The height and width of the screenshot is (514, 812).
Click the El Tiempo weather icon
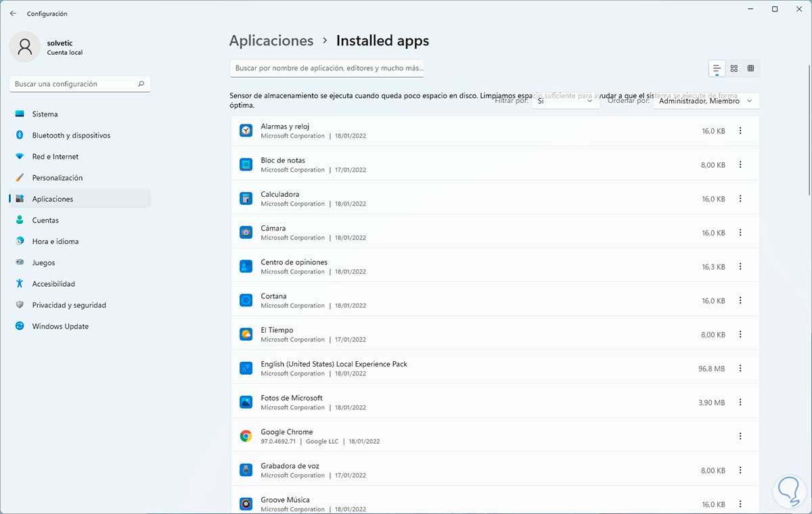tap(246, 334)
